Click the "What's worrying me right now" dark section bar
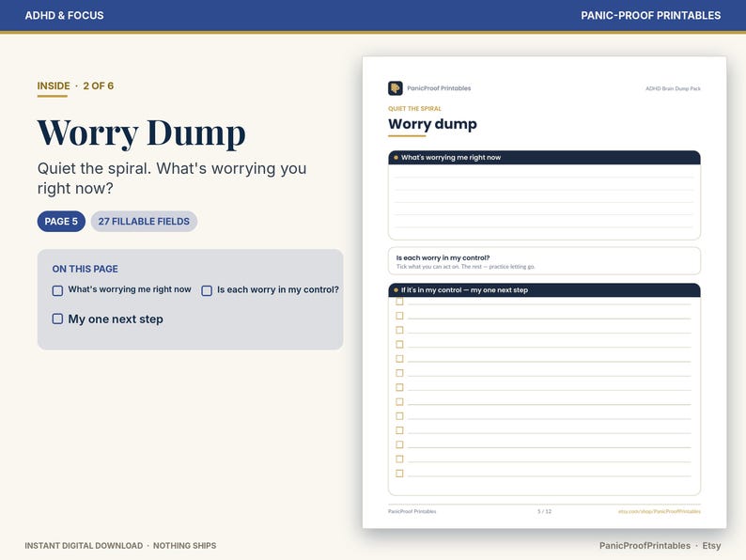Viewport: 746px width, 560px height. 544,158
